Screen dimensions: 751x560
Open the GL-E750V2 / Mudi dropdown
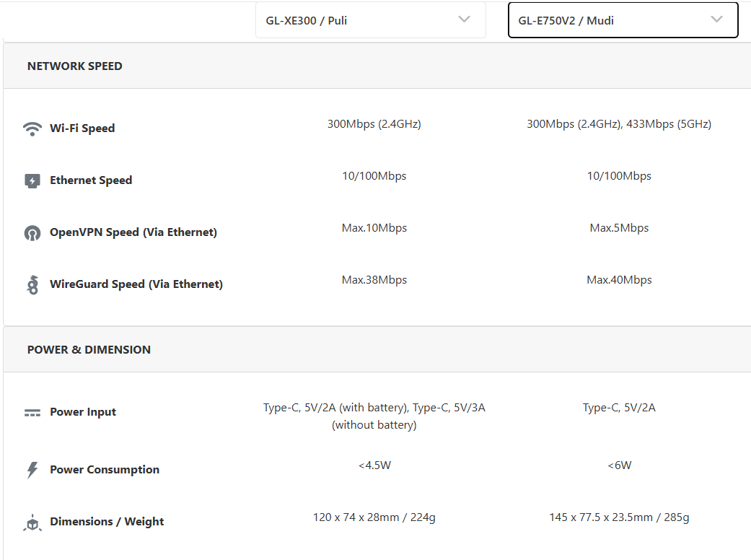click(x=623, y=20)
